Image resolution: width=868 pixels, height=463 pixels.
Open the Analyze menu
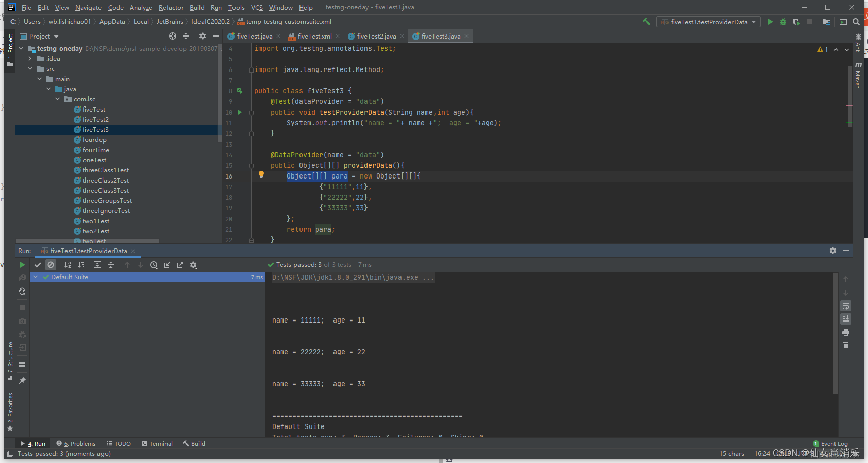coord(141,7)
